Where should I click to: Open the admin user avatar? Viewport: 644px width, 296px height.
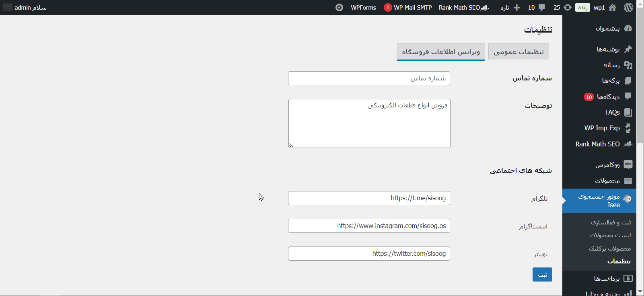coord(8,7)
